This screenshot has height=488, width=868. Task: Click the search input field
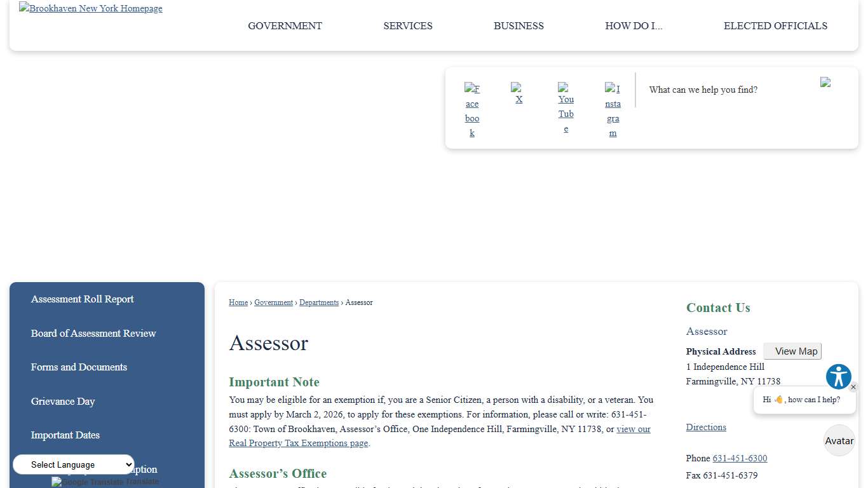point(718,90)
